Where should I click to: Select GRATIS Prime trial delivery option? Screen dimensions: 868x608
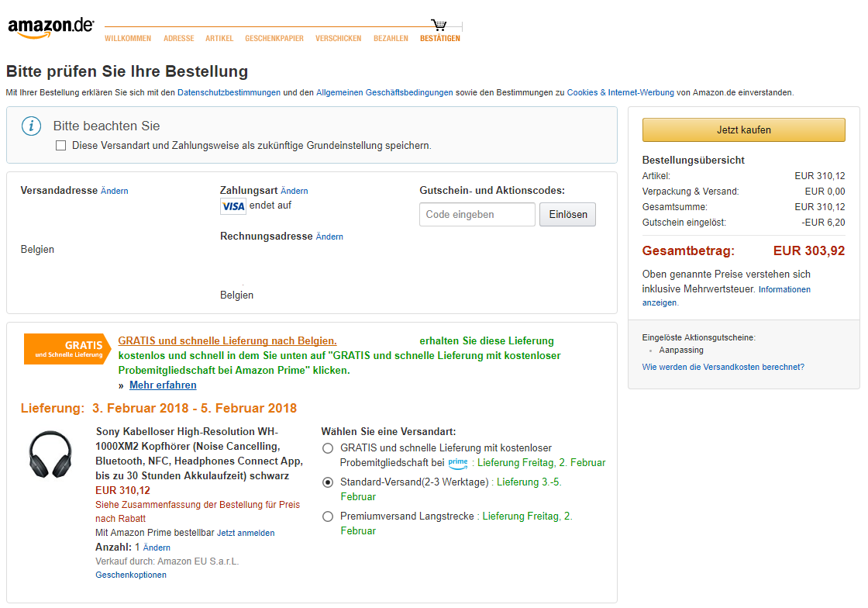(328, 448)
